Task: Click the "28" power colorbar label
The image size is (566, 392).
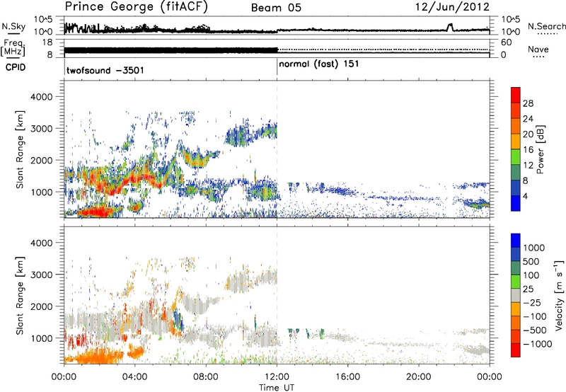Action: click(528, 103)
